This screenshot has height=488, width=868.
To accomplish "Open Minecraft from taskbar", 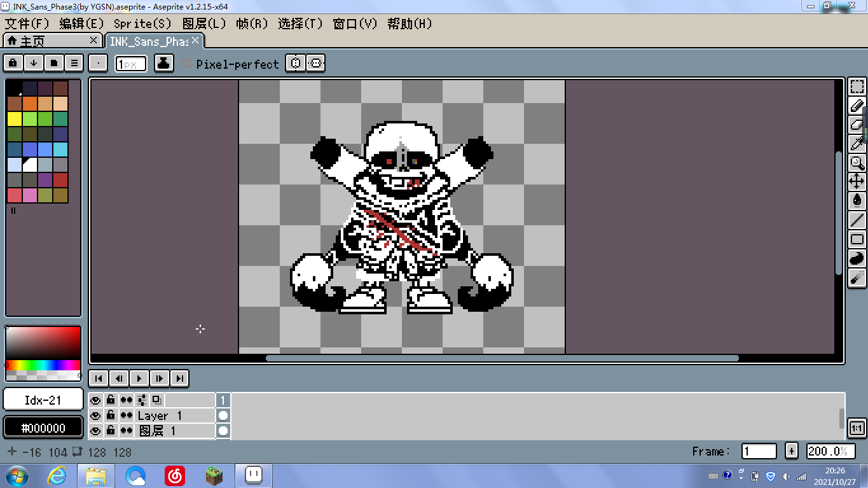I will 214,475.
